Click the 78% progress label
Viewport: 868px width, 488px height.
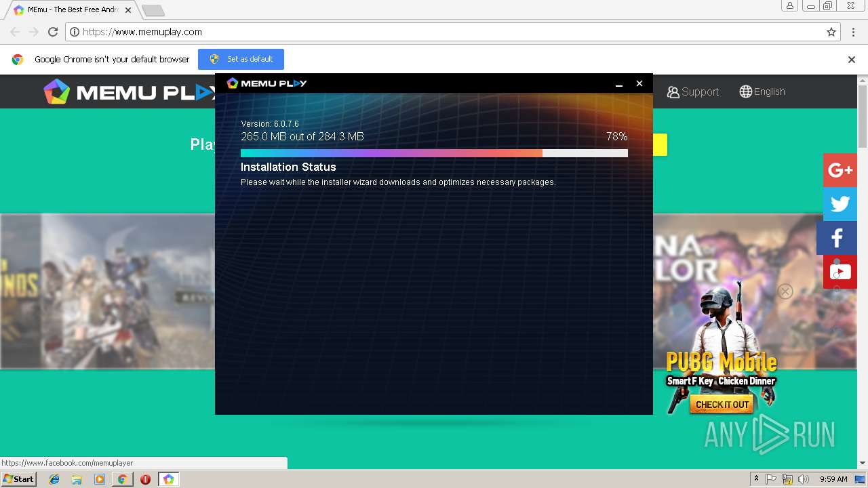(617, 136)
